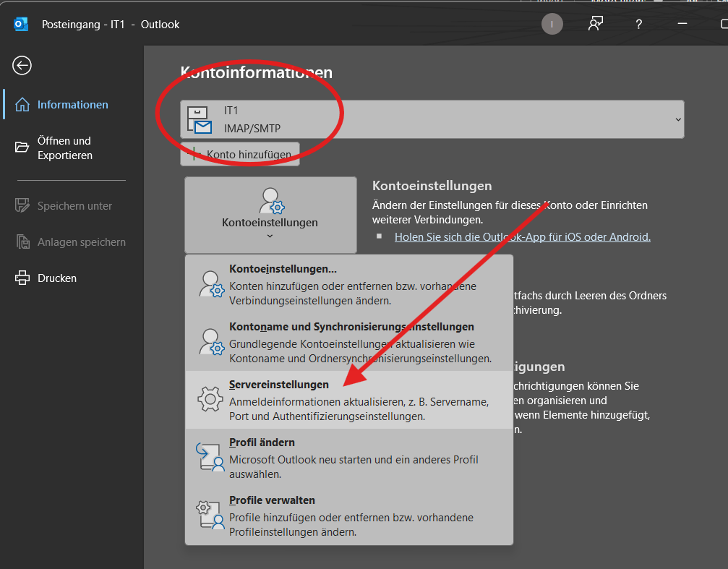Click the back arrow to exit backstage
Screen dimensions: 728x569
[x=22, y=66]
